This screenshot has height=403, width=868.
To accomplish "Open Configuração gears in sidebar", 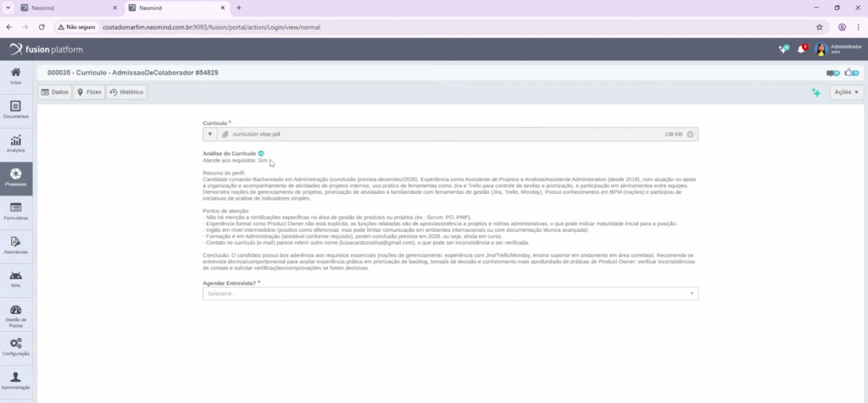I will click(15, 346).
